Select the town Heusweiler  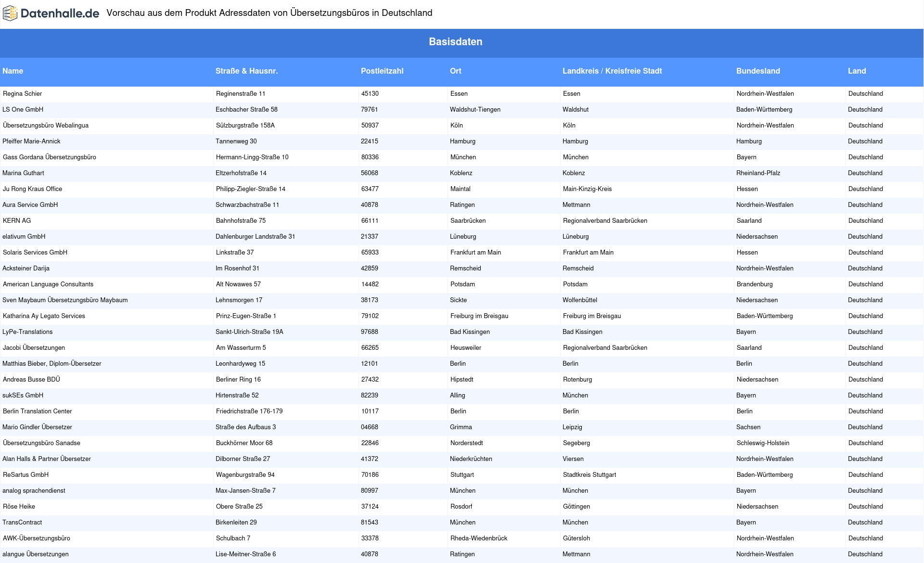tap(466, 348)
